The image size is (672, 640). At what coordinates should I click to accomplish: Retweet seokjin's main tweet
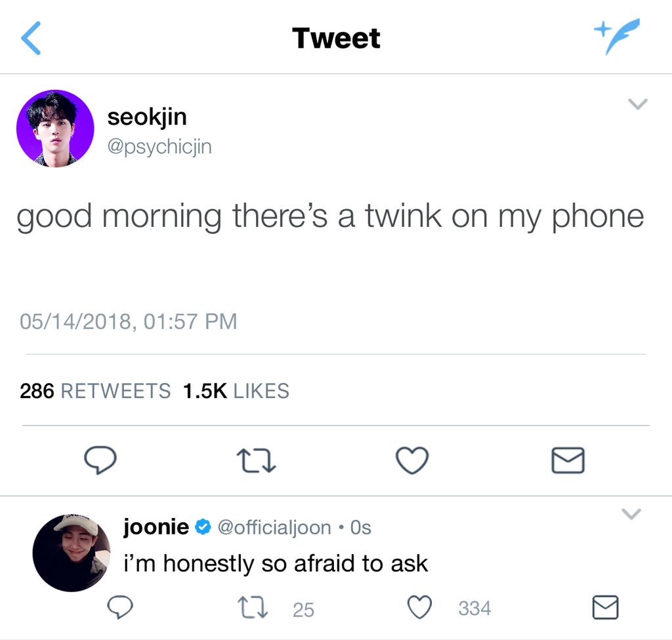pos(256,460)
